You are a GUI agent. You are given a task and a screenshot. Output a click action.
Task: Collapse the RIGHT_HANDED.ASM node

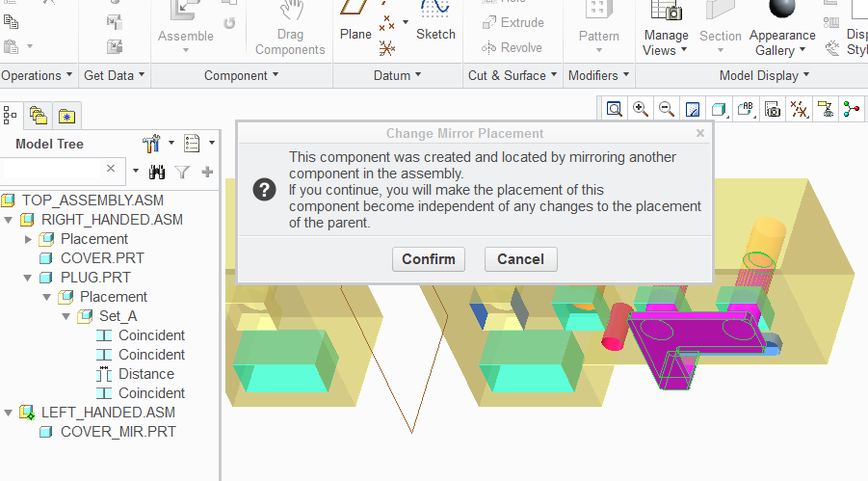point(9,220)
